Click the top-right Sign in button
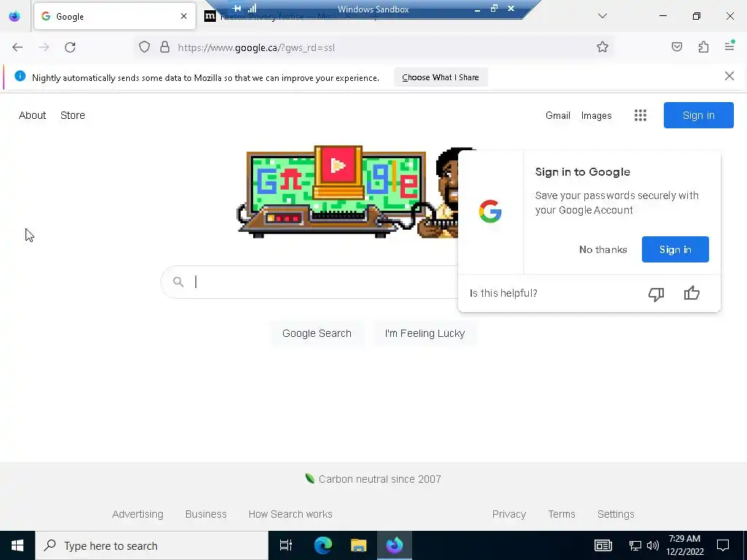The width and height of the screenshot is (747, 560). click(698, 115)
